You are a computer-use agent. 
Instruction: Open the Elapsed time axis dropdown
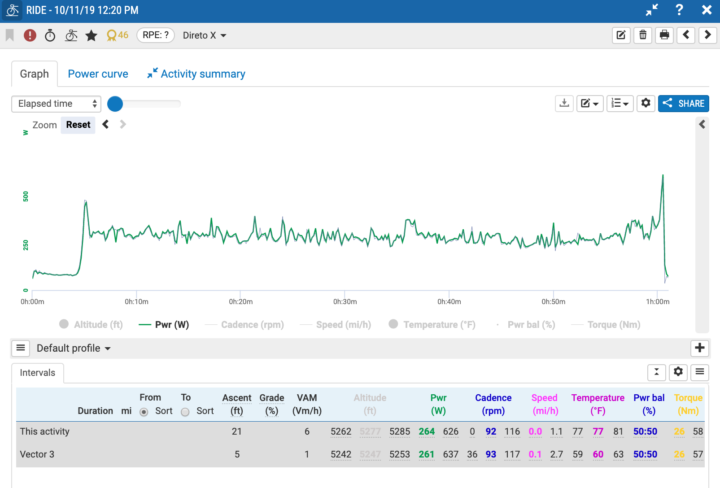(57, 103)
